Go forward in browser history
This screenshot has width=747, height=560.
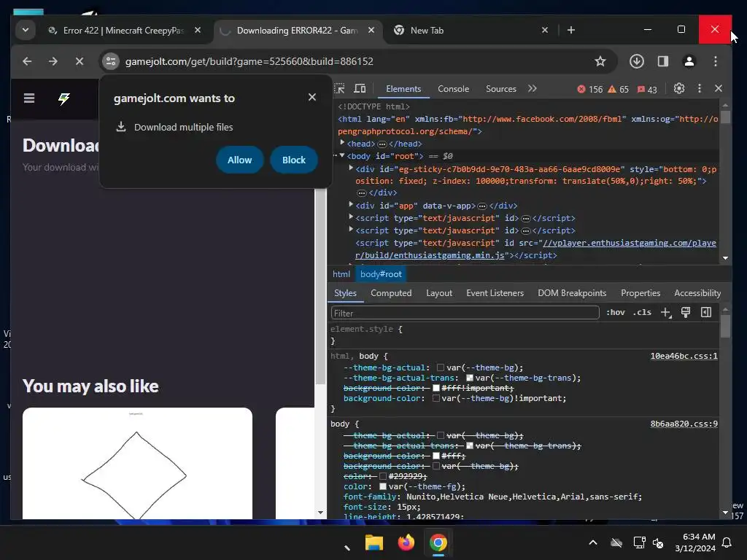[53, 61]
